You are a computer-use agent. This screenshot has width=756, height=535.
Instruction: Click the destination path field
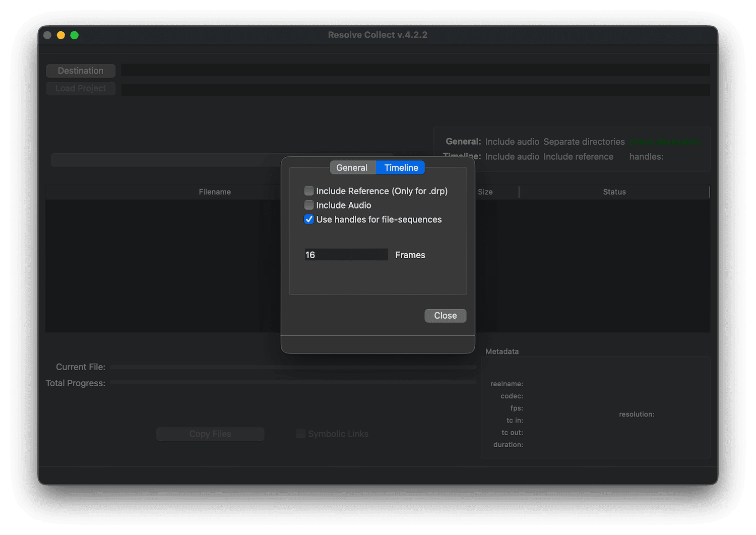pyautogui.click(x=415, y=70)
